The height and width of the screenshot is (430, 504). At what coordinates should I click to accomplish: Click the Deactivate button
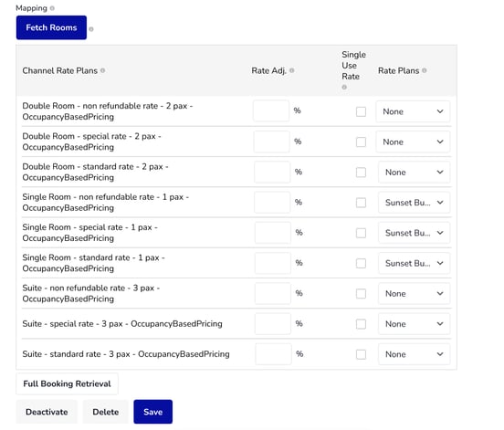point(47,412)
